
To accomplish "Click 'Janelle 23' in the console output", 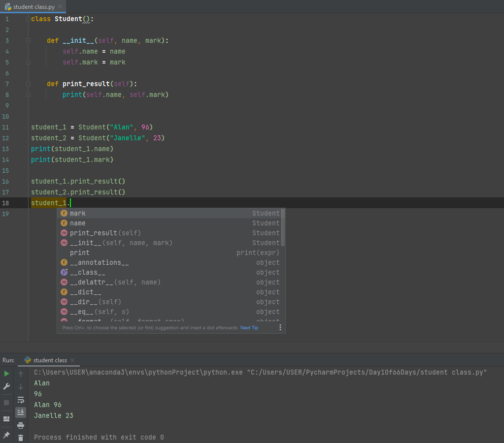I will point(54,416).
